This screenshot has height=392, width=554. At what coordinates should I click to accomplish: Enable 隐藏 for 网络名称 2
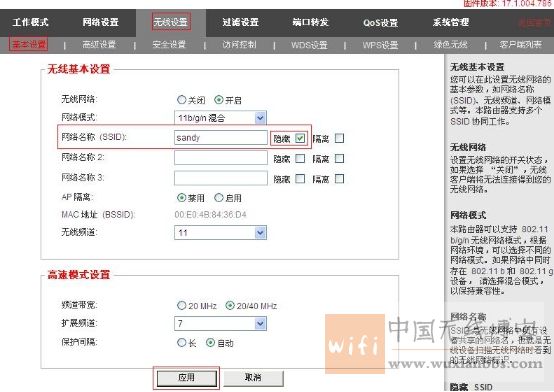[x=300, y=158]
